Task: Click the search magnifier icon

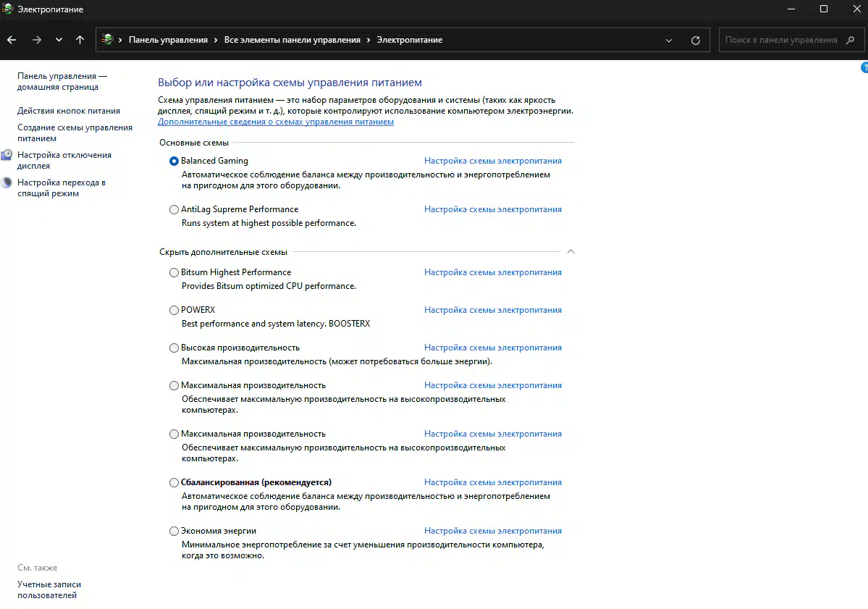Action: pyautogui.click(x=851, y=40)
